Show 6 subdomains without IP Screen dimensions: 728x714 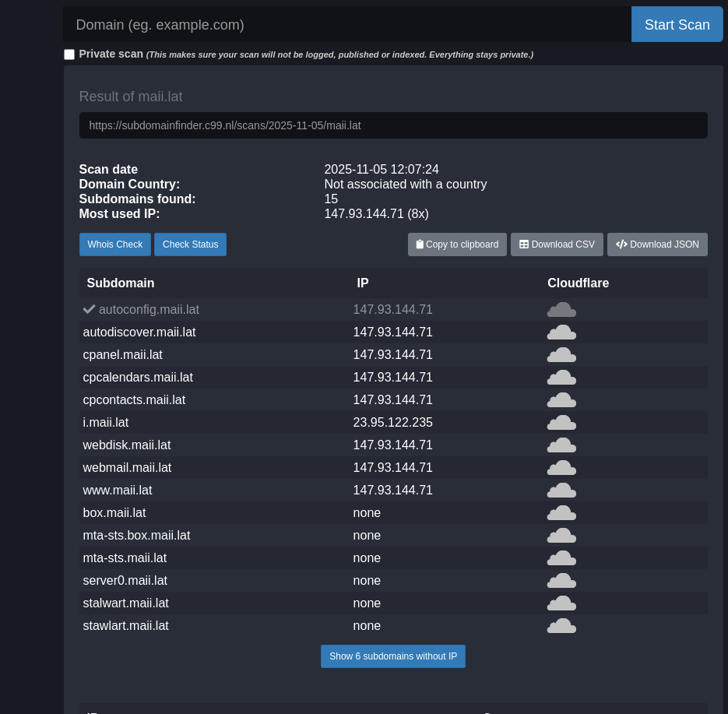click(392, 656)
